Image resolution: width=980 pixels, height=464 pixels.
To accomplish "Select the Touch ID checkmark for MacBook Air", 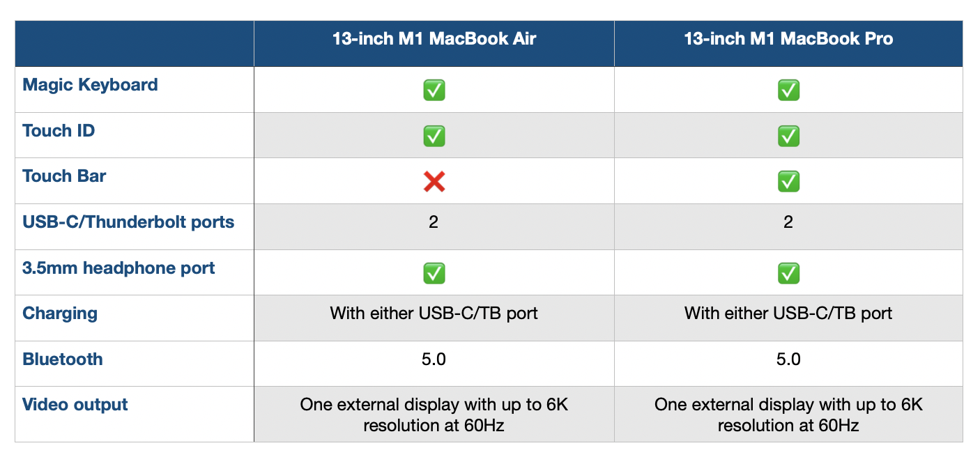I will (x=434, y=136).
